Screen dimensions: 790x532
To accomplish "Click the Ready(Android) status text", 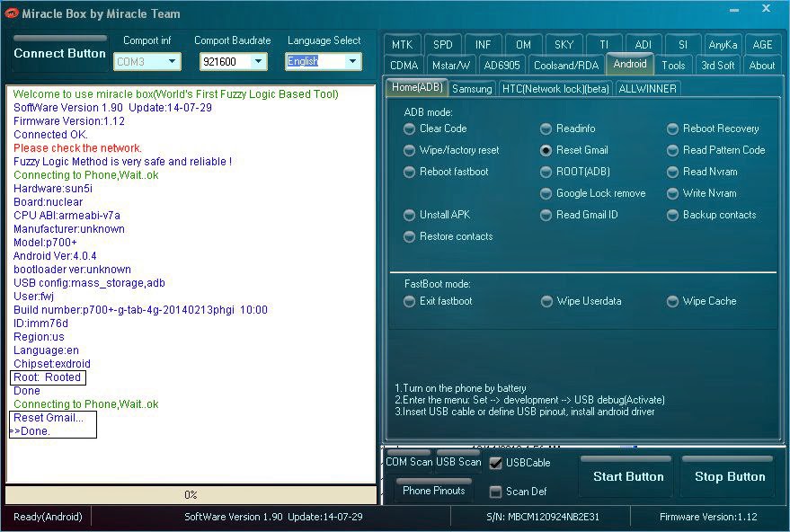I will [x=48, y=517].
